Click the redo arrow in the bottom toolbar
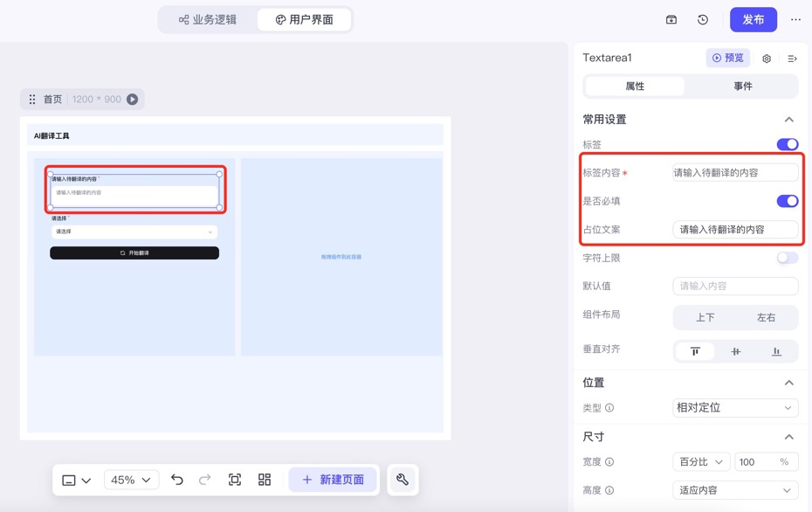The image size is (812, 512). point(205,480)
